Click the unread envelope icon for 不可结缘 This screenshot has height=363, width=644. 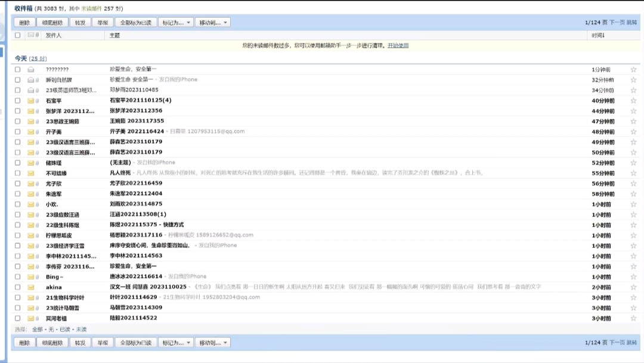[31, 173]
